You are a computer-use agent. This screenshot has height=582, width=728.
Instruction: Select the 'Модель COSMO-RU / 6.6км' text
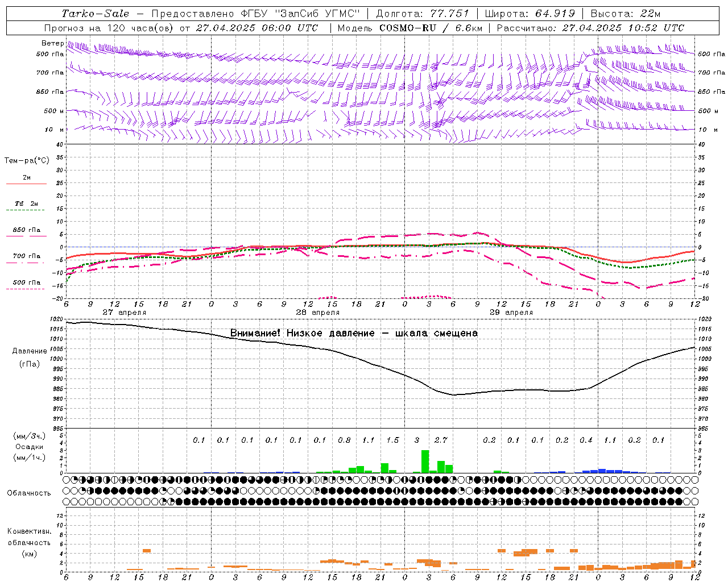410,28
